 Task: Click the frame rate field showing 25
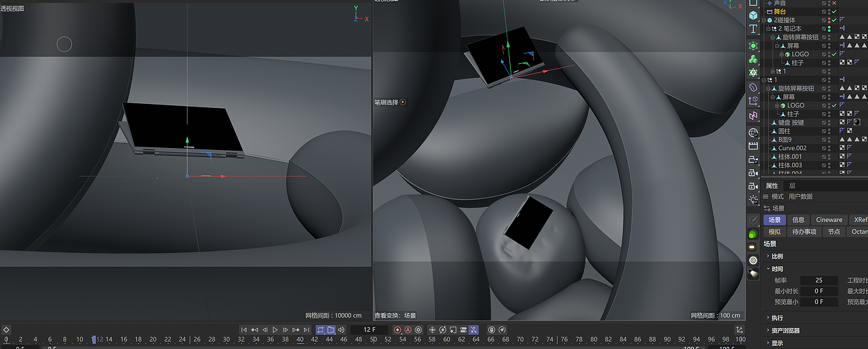819,280
